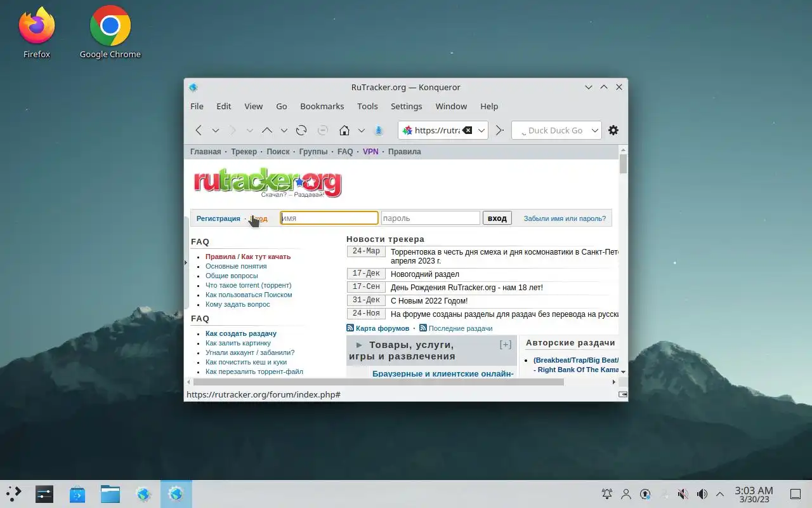Open the up-level history dropdown arrow

(284, 130)
